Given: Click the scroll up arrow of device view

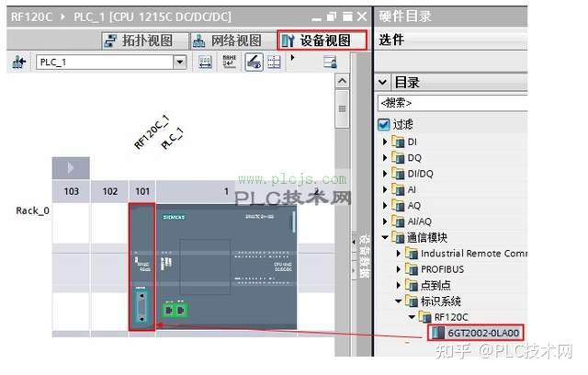Looking at the screenshot, I should (x=342, y=81).
